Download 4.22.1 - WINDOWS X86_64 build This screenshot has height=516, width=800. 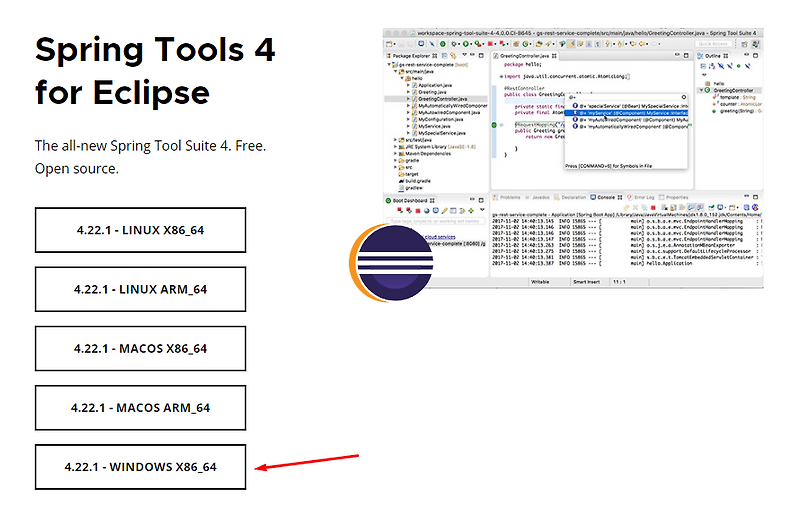140,467
